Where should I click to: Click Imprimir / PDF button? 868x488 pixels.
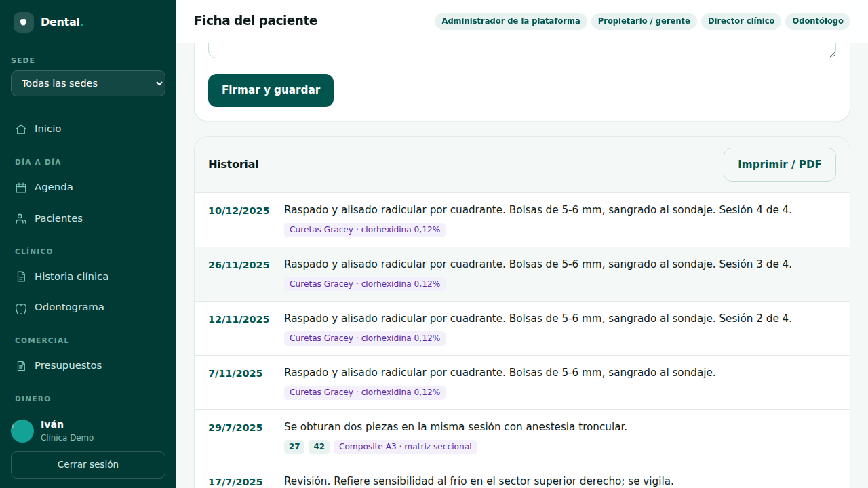(x=780, y=165)
